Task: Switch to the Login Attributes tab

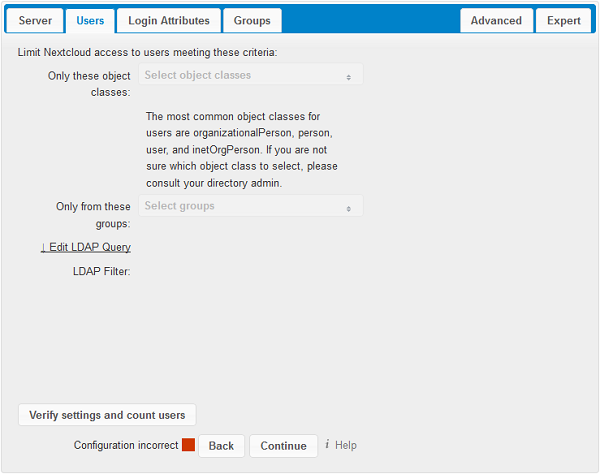Action: coord(169,21)
